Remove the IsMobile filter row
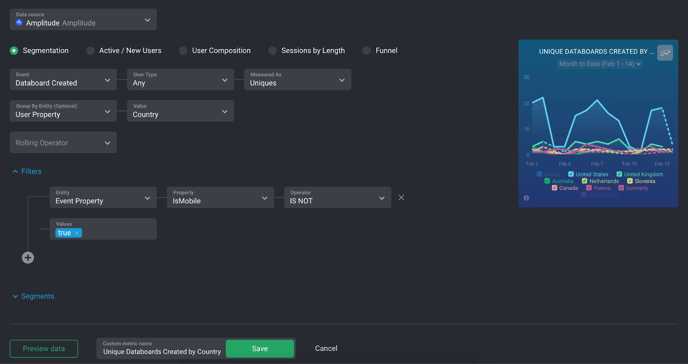 pos(401,197)
